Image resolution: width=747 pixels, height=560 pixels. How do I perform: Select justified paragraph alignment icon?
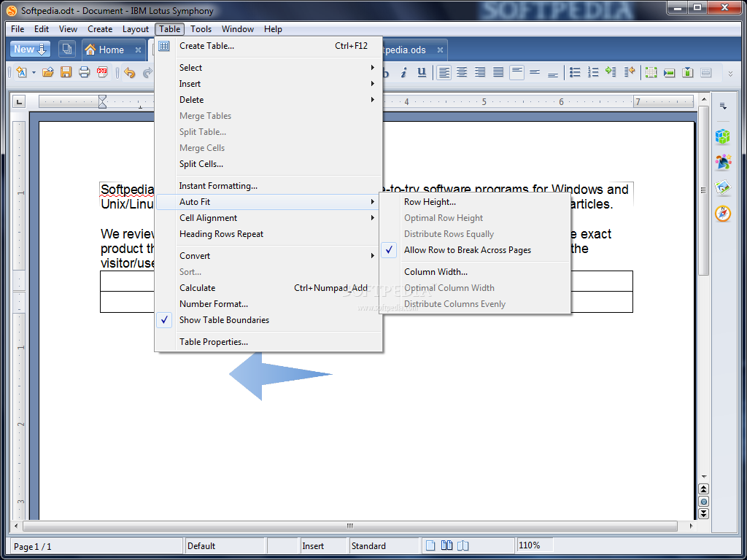498,72
